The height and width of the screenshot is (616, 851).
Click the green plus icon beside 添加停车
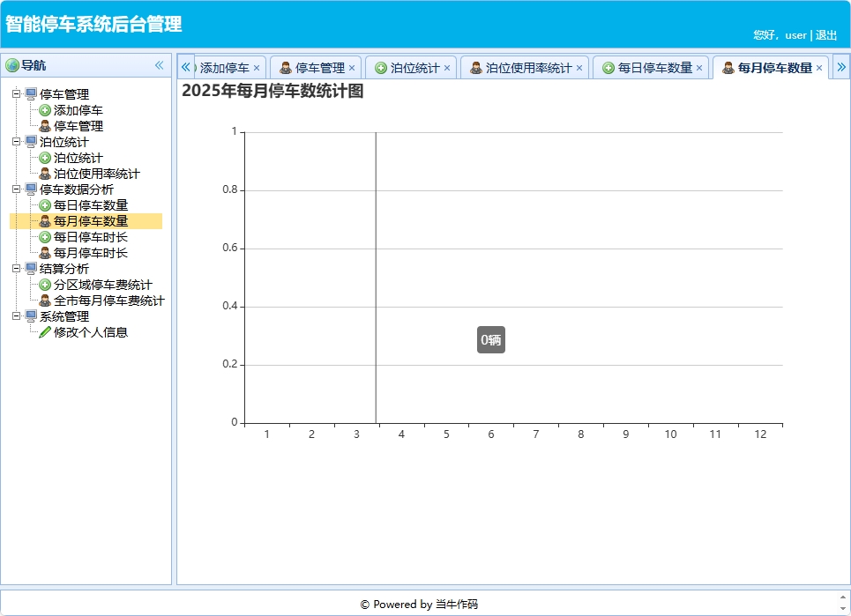pos(45,110)
